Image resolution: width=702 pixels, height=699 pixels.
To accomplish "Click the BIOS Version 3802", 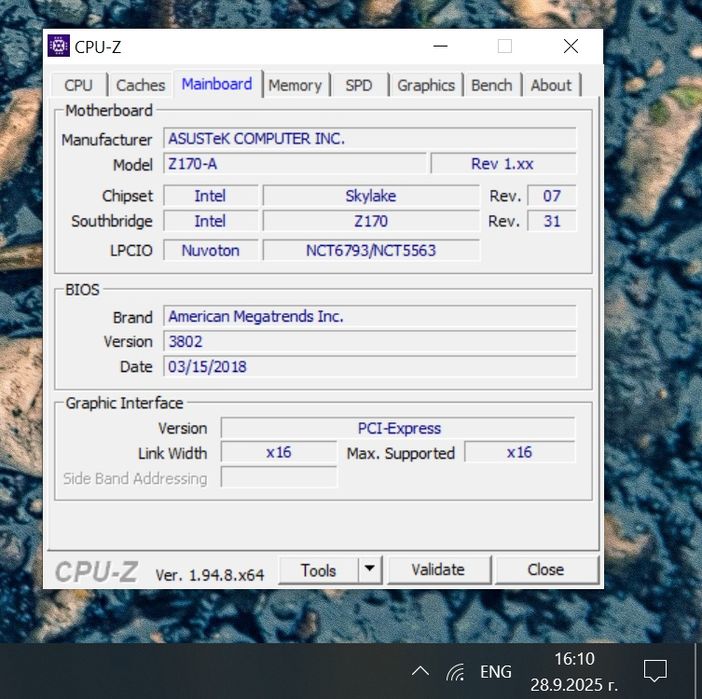I will pos(370,341).
